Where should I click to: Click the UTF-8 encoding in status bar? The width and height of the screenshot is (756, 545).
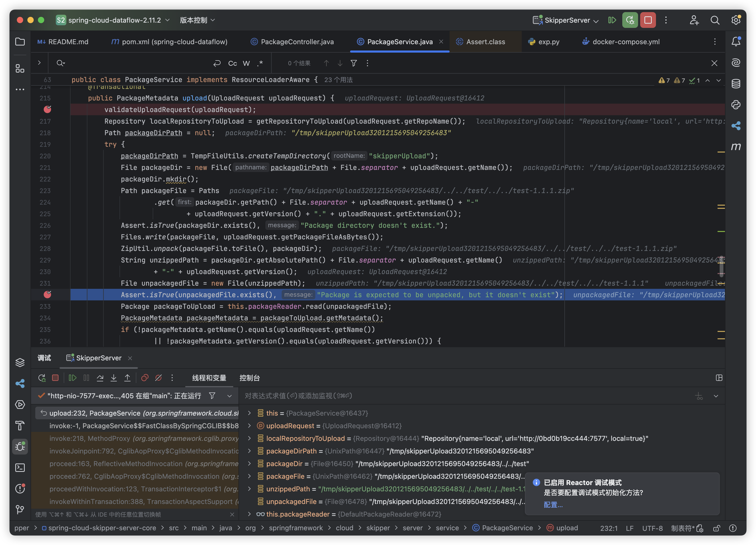(652, 528)
